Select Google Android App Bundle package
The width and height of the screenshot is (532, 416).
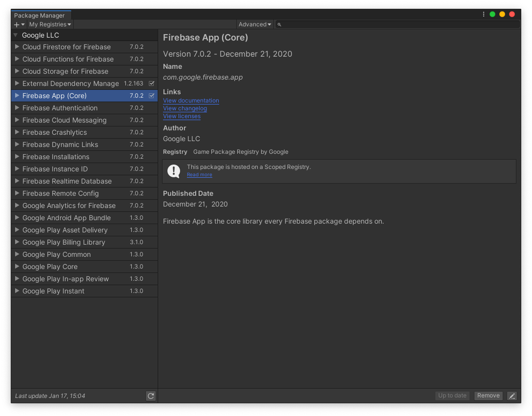[84, 218]
